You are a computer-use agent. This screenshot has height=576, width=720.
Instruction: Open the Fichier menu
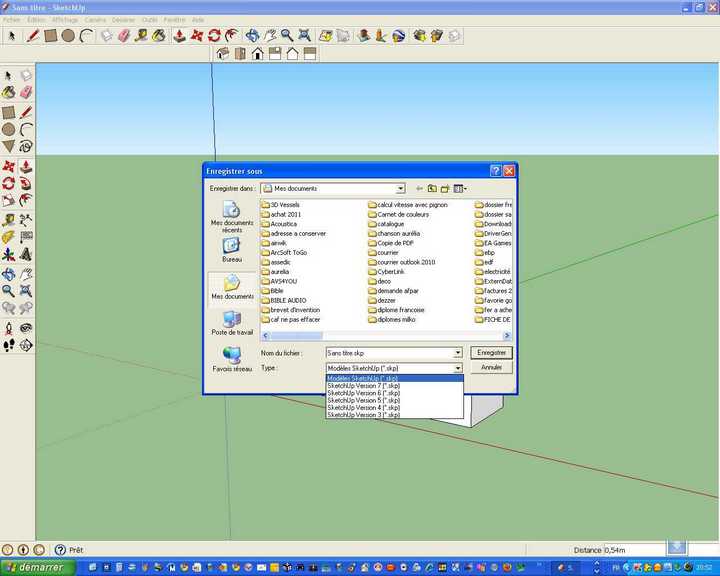(11, 20)
